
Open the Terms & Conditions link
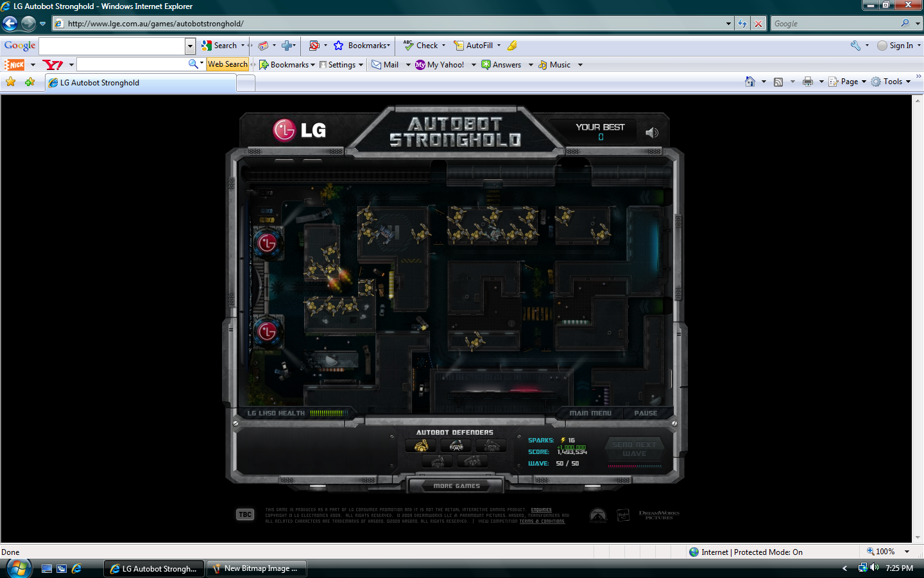click(542, 521)
